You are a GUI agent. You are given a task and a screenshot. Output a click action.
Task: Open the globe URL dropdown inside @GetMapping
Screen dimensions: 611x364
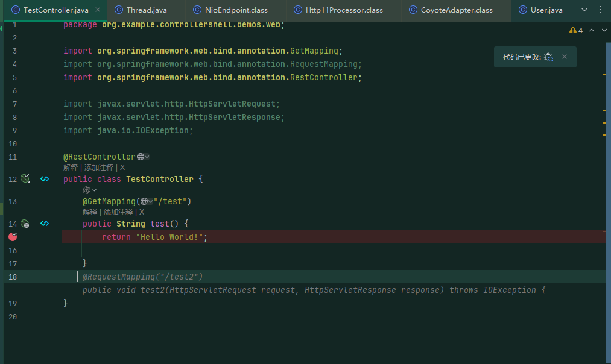147,202
